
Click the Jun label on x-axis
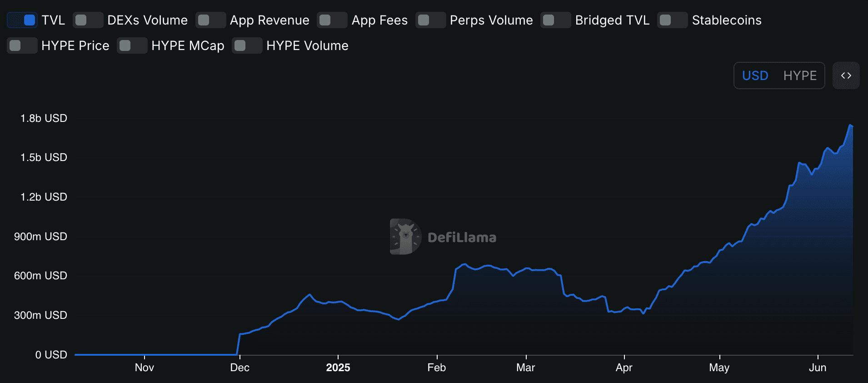817,368
